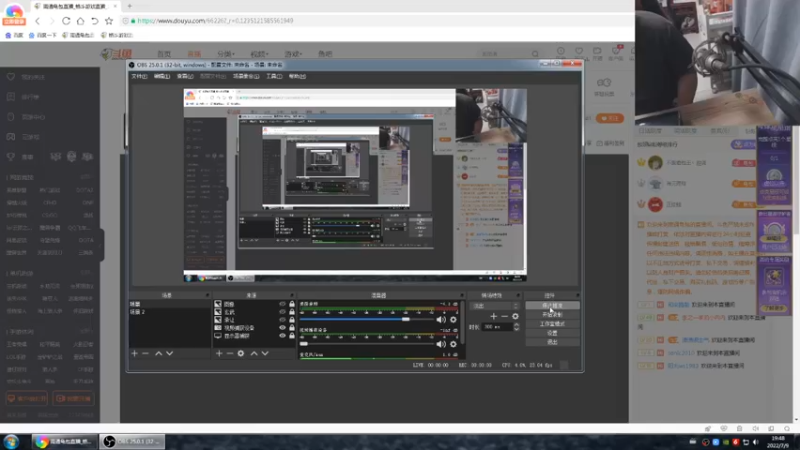Go to 首页 link in Douyu navigation

(164, 54)
